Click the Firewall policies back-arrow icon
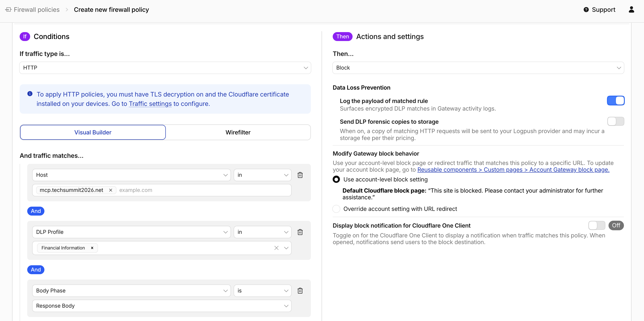Screen dimensions: 644x321 click(8, 10)
